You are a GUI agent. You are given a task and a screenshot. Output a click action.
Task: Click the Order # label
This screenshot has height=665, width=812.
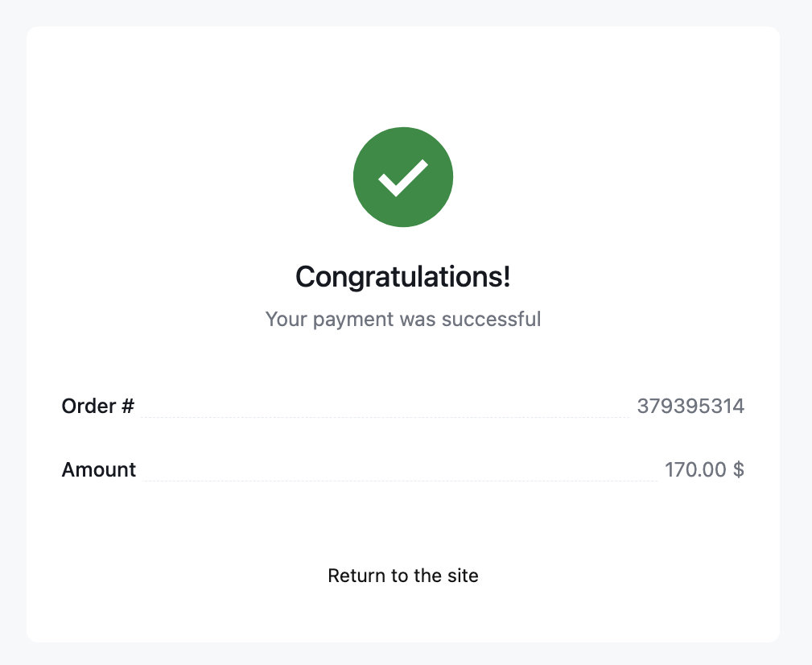(x=97, y=406)
